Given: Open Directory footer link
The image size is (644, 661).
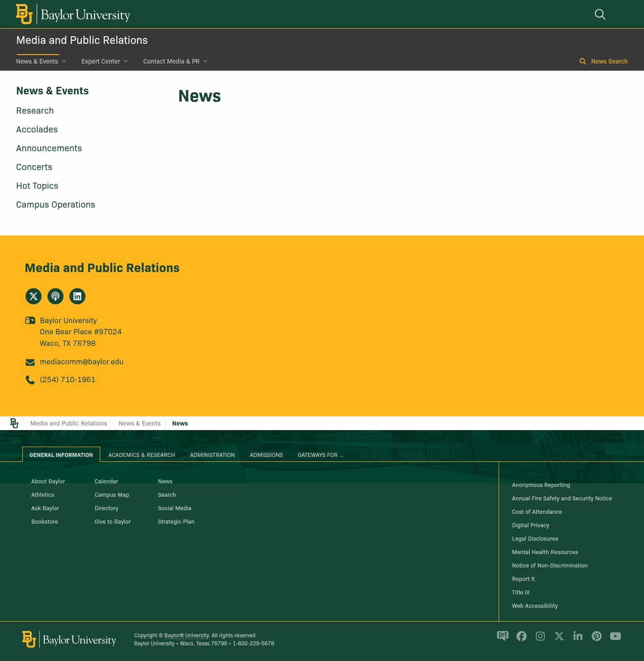Looking at the screenshot, I should (106, 508).
